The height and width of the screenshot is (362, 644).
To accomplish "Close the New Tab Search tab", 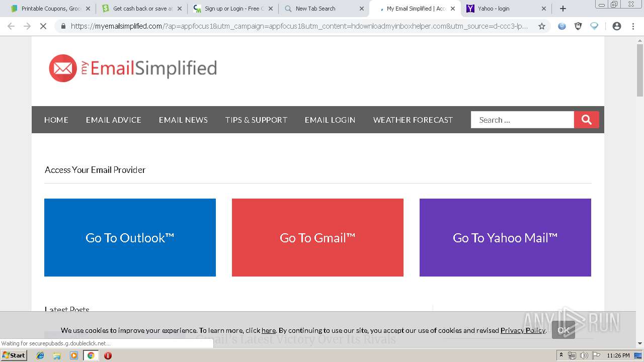I will click(362, 9).
